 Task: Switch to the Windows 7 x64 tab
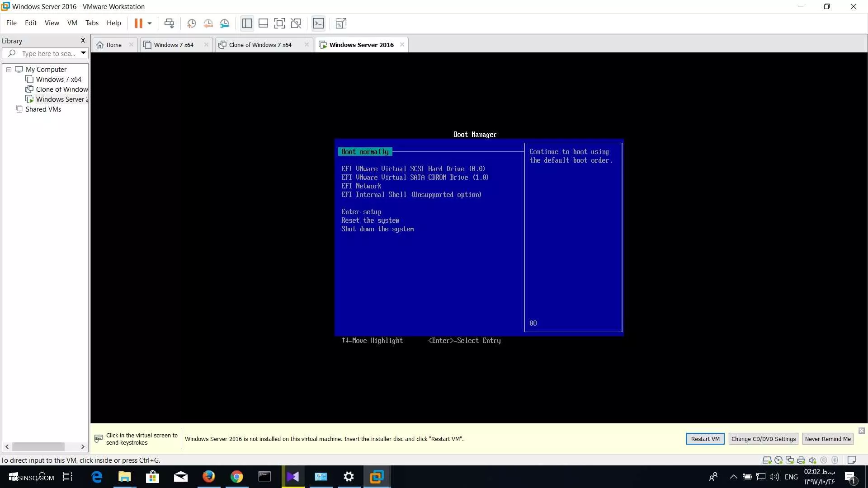[x=174, y=45]
